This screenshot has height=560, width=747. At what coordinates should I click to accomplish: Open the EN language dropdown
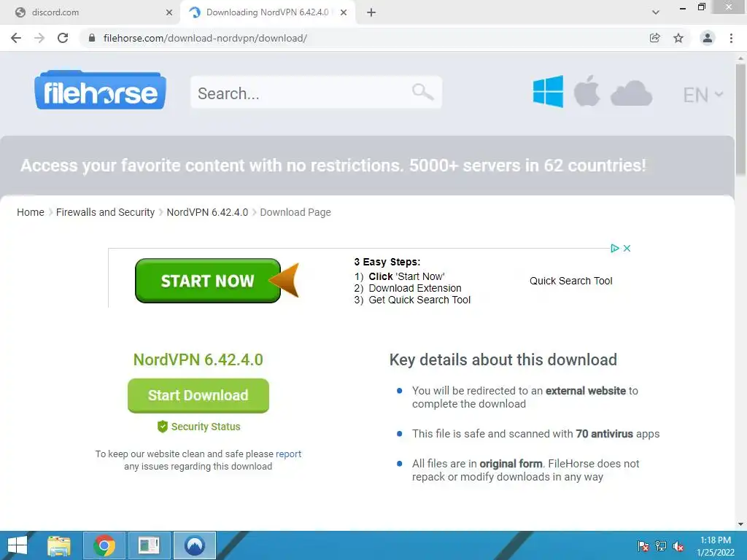click(703, 95)
